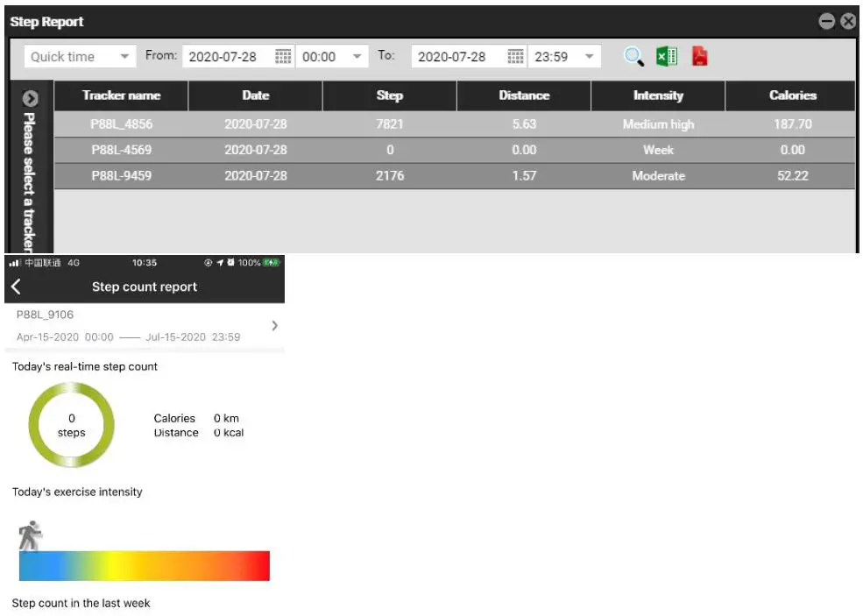Click the step value 2176
The image size is (863, 616).
(x=390, y=176)
